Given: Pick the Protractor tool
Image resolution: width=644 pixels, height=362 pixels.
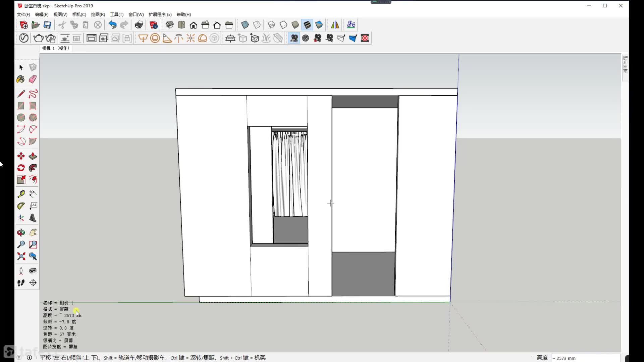Looking at the screenshot, I should [21, 206].
